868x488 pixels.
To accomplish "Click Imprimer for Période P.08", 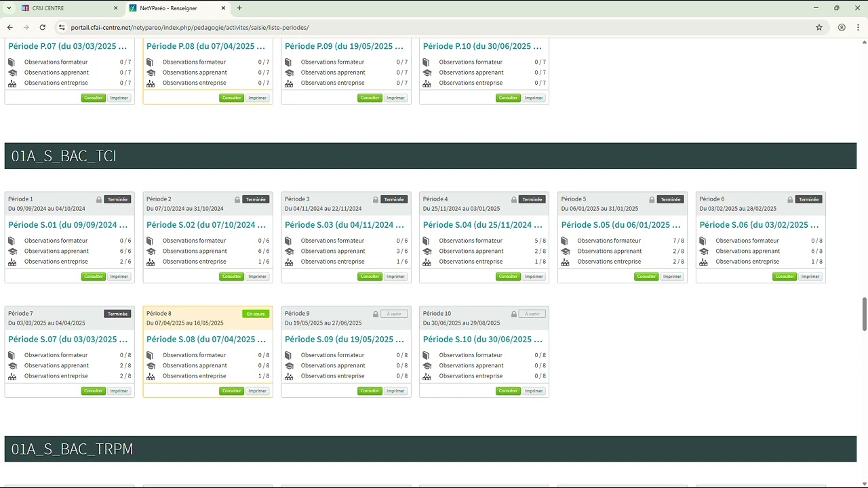I will click(x=257, y=98).
